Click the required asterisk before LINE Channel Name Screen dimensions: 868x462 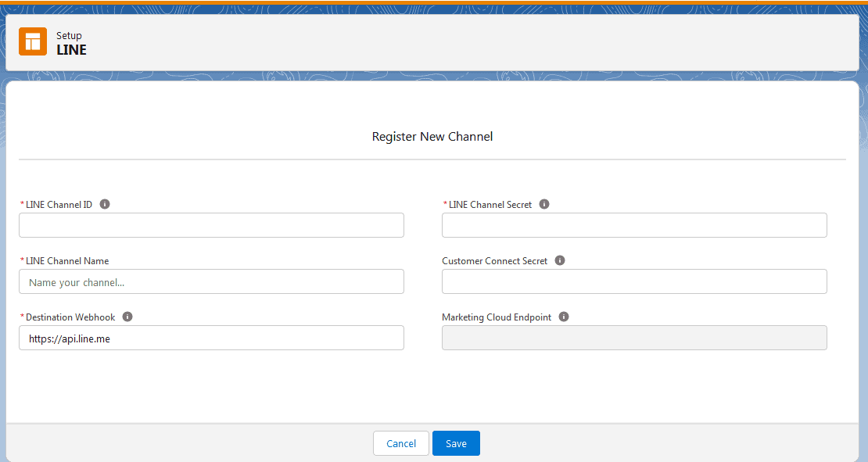pos(22,260)
